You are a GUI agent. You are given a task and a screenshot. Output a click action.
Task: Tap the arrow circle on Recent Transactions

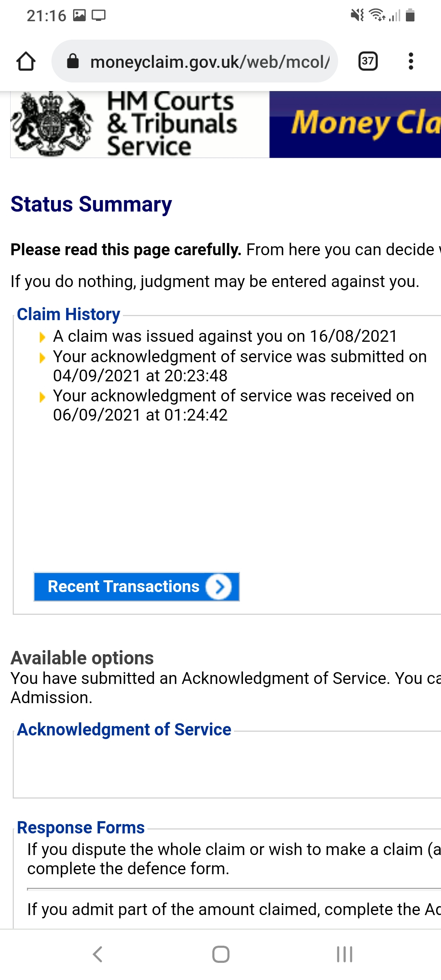point(218,587)
